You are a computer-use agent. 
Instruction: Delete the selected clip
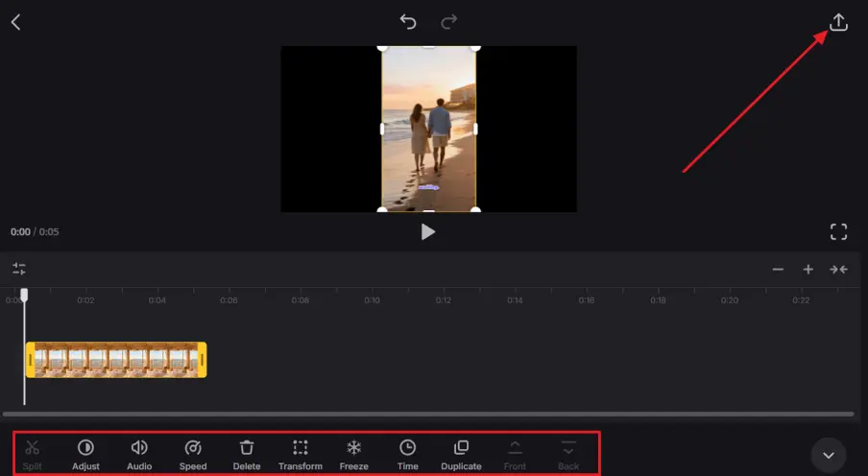point(247,455)
